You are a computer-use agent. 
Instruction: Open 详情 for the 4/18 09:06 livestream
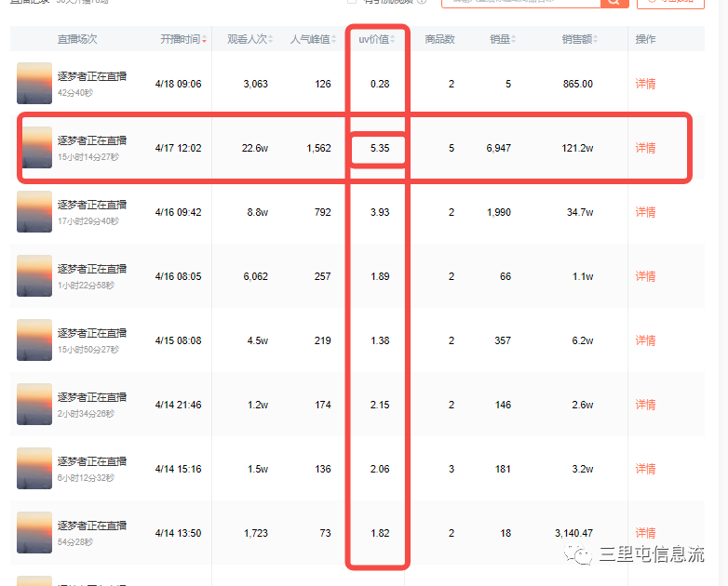pos(645,84)
